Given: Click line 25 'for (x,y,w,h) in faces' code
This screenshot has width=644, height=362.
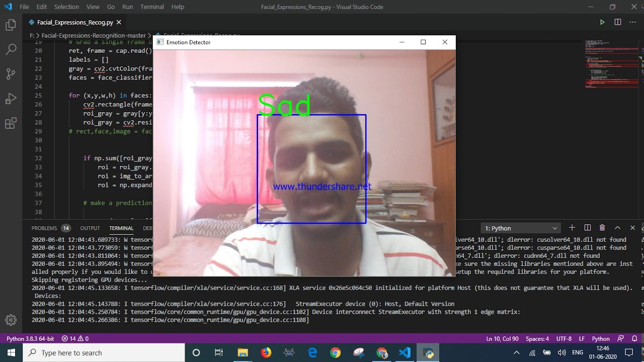Looking at the screenshot, I should click(110, 96).
